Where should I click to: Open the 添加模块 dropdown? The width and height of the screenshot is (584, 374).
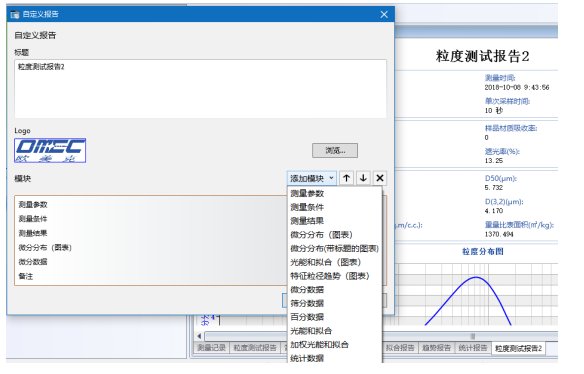(x=312, y=178)
